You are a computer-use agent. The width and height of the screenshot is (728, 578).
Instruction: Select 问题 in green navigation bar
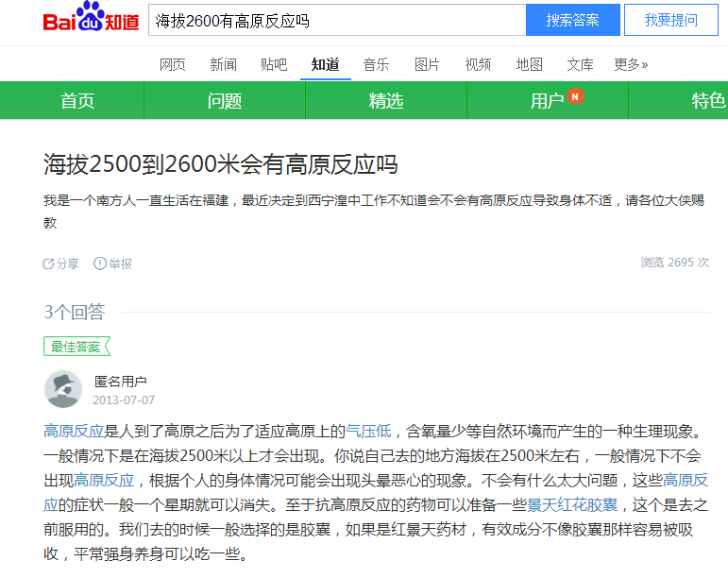coord(225,101)
